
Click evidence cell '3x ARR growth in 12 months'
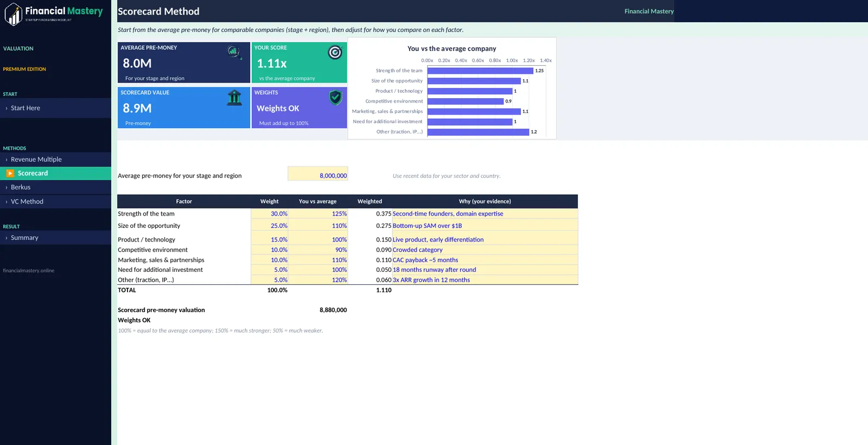tap(485, 280)
